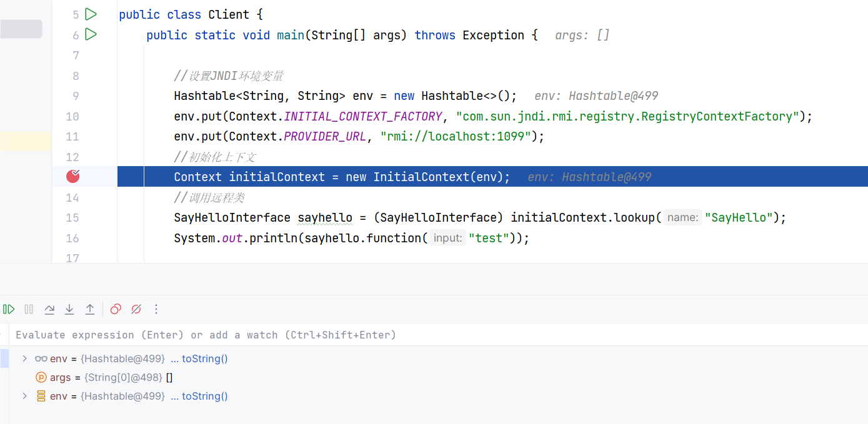Click the run gutter icon beside main method
868x424 pixels.
click(x=91, y=34)
